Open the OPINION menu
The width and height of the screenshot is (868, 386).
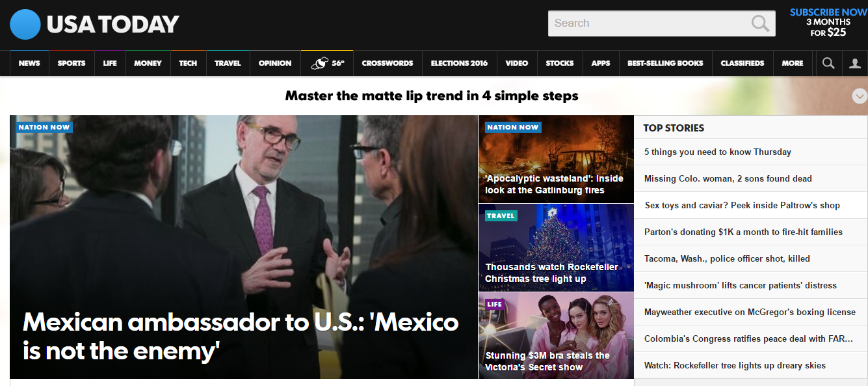pyautogui.click(x=275, y=63)
